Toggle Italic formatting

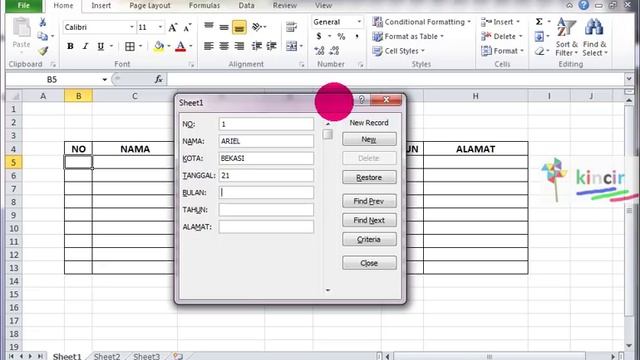pyautogui.click(x=85, y=46)
